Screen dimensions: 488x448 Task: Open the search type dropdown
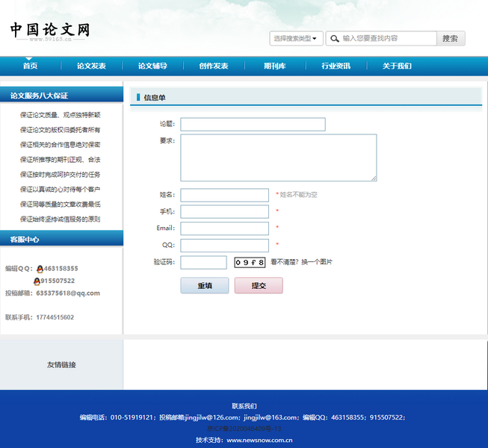(x=296, y=38)
